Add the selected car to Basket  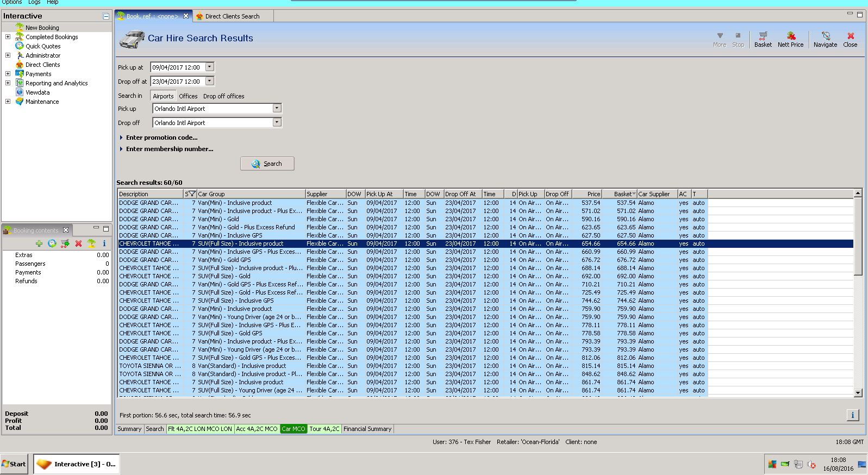(x=763, y=39)
